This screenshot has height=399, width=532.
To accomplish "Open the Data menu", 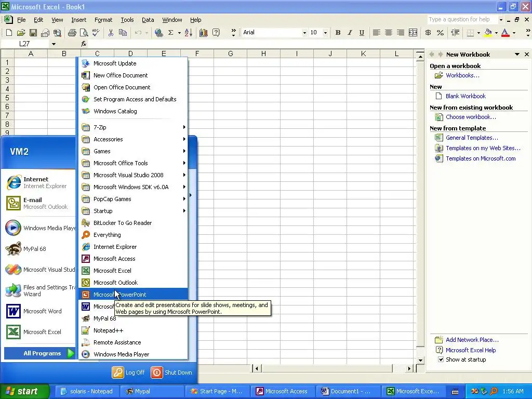I will [148, 20].
